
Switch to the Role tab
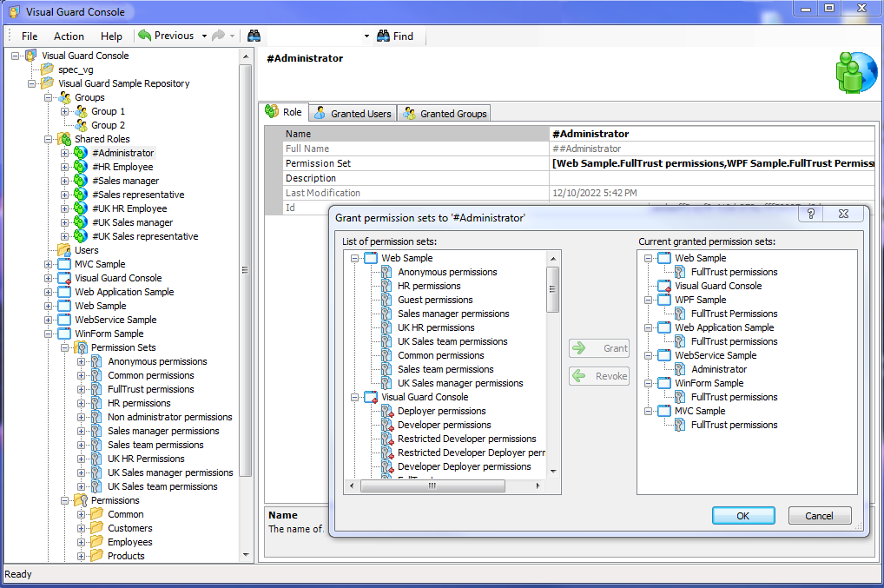(x=284, y=112)
